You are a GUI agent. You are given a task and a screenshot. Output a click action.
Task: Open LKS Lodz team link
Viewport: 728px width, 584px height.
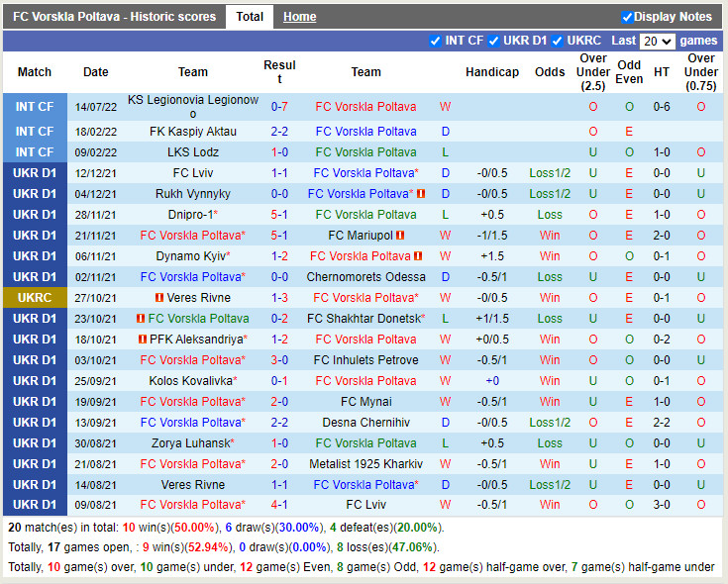click(x=193, y=152)
